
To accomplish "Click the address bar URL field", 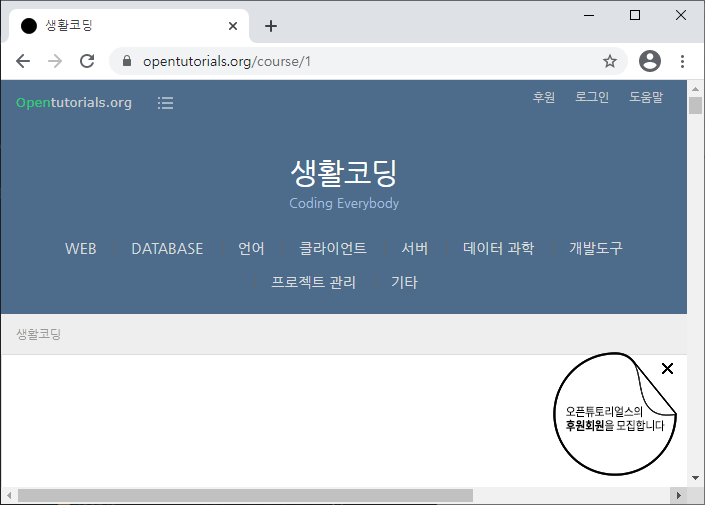I will (x=369, y=61).
